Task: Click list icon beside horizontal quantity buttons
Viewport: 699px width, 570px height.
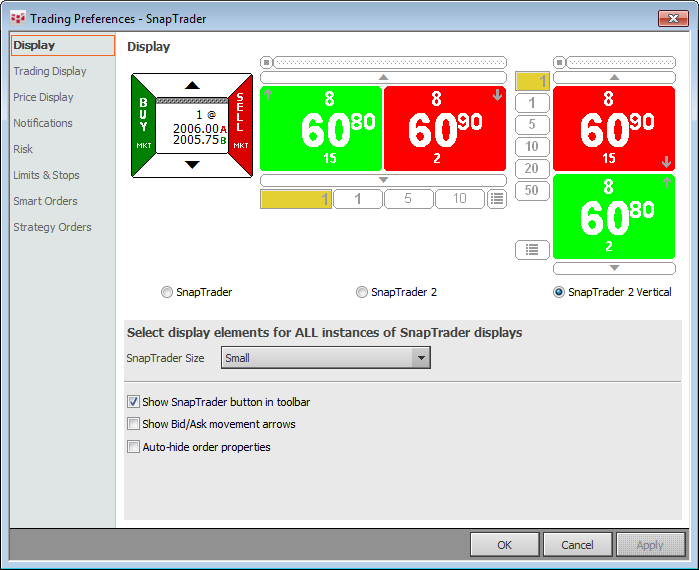Action: click(497, 199)
